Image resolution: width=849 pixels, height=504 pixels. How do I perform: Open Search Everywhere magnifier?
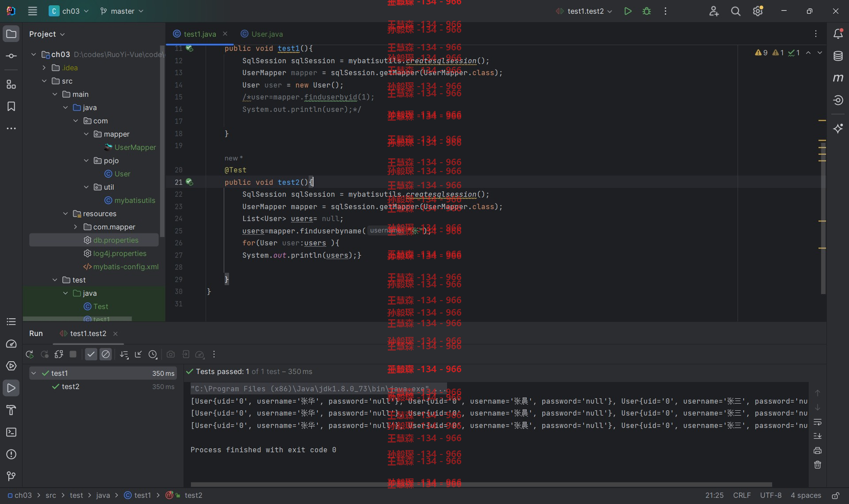pyautogui.click(x=735, y=11)
